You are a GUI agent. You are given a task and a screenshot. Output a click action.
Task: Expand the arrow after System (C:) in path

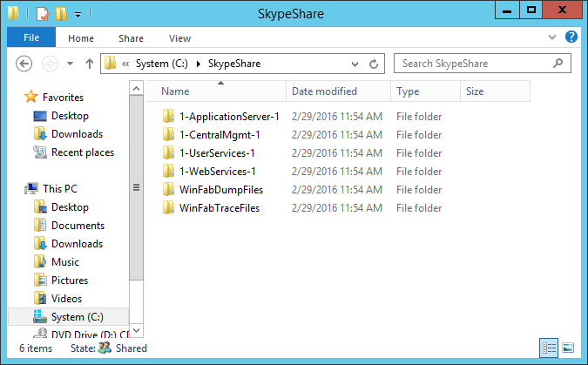(x=199, y=64)
